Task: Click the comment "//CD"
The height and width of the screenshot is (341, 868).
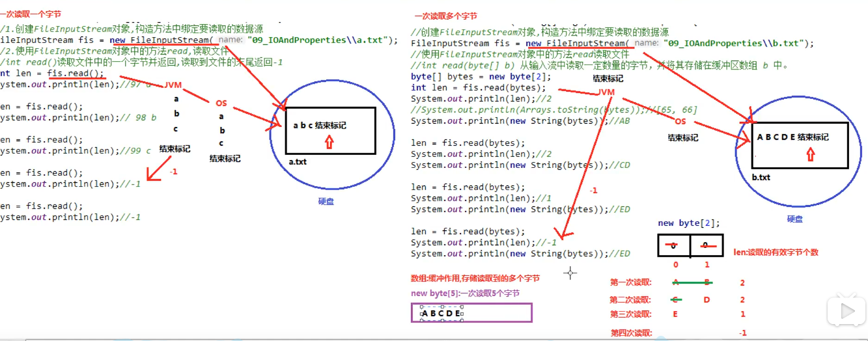Action: click(619, 165)
